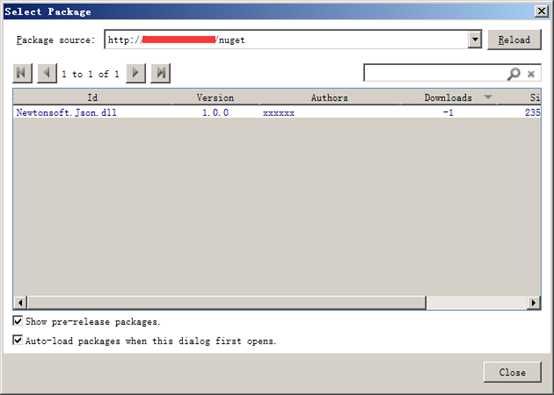Open the Package source dropdown list
Viewport: 554px width, 395px height.
(475, 40)
